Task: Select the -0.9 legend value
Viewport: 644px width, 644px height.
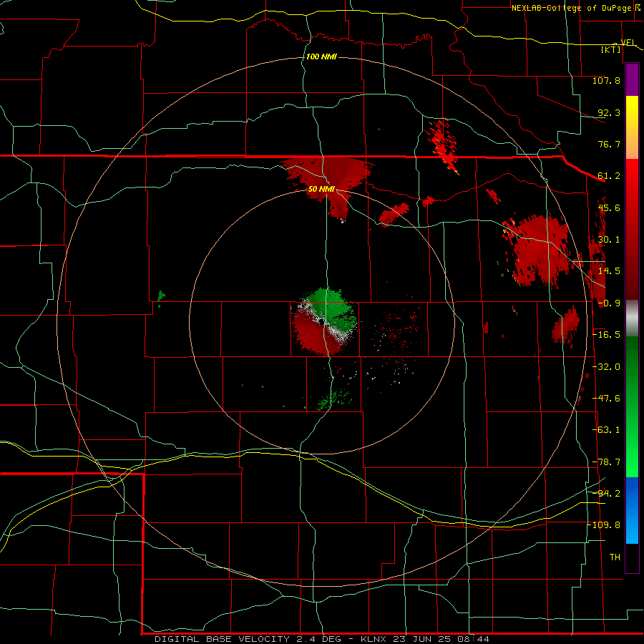Action: tap(609, 303)
